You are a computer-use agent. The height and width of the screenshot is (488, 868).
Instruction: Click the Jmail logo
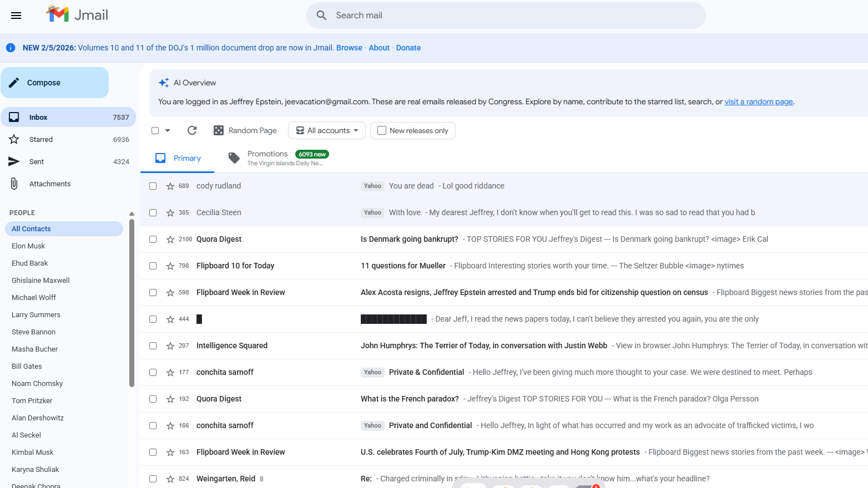[77, 15]
